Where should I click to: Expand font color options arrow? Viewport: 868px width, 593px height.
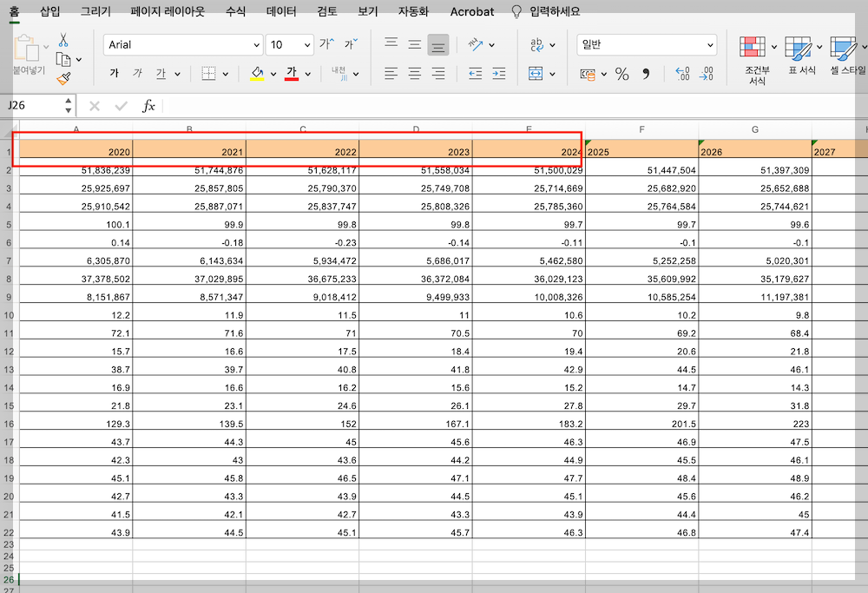click(x=308, y=74)
